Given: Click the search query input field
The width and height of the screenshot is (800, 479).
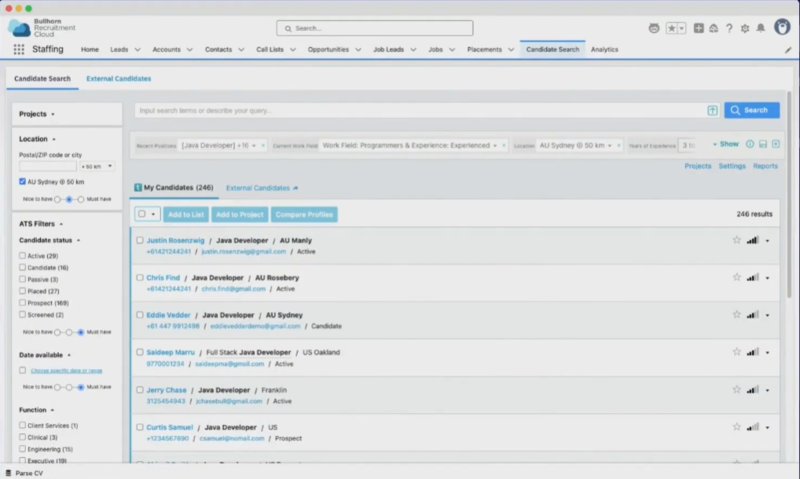Looking at the screenshot, I should pos(420,110).
